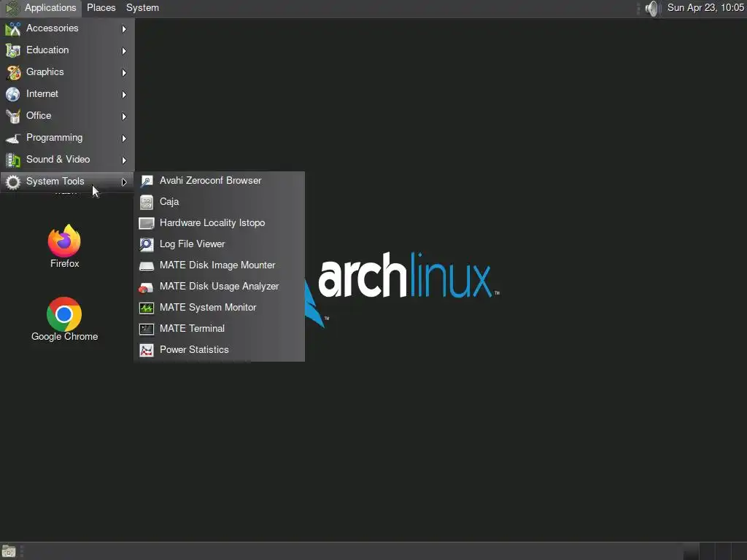Click the Power Statistics chart icon
This screenshot has width=747, height=560.
(146, 351)
